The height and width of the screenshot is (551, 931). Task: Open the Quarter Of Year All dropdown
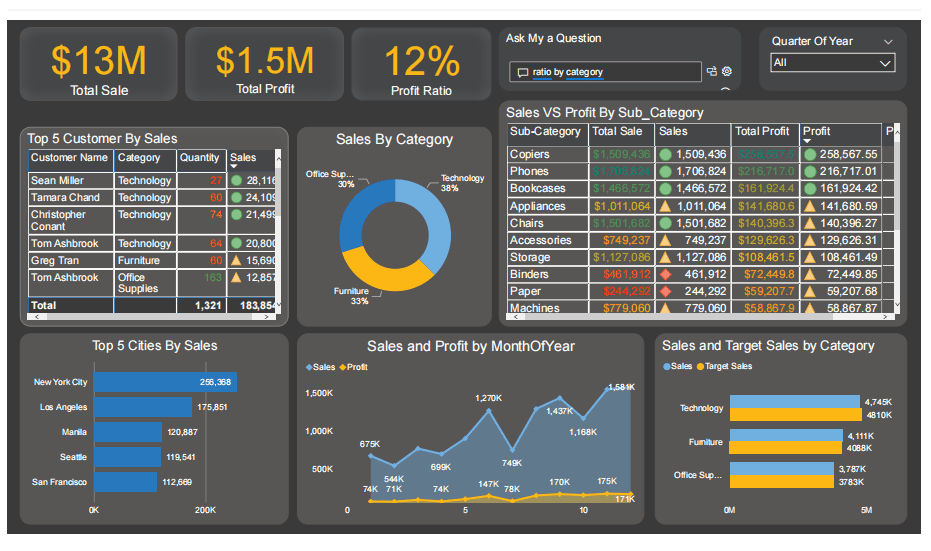[x=832, y=62]
